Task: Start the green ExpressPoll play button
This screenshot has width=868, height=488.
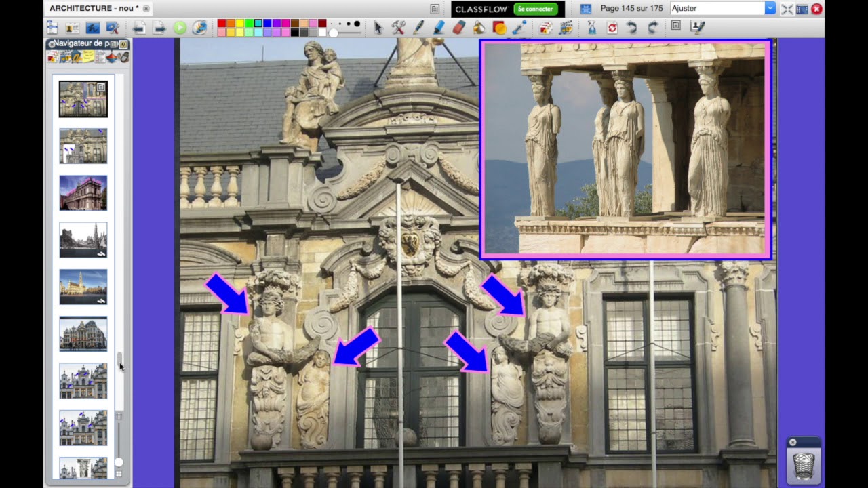Action: pos(180,28)
